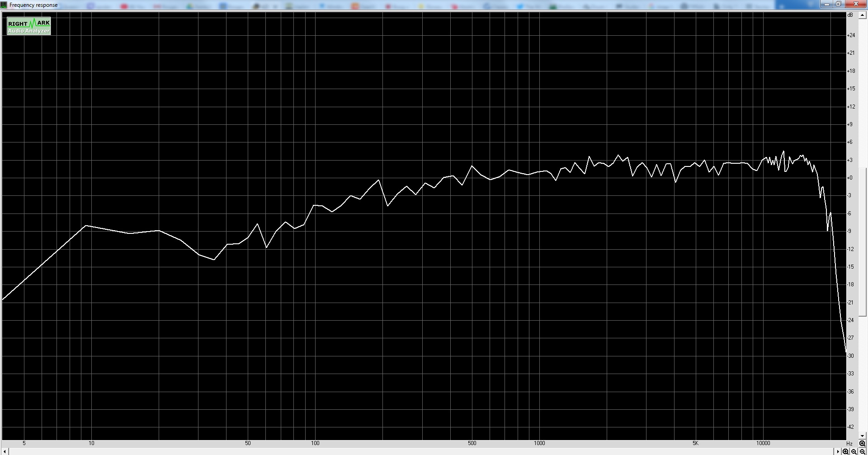Viewport: 868px width, 455px height.
Task: Click the '500' frequency axis label
Action: click(x=472, y=443)
